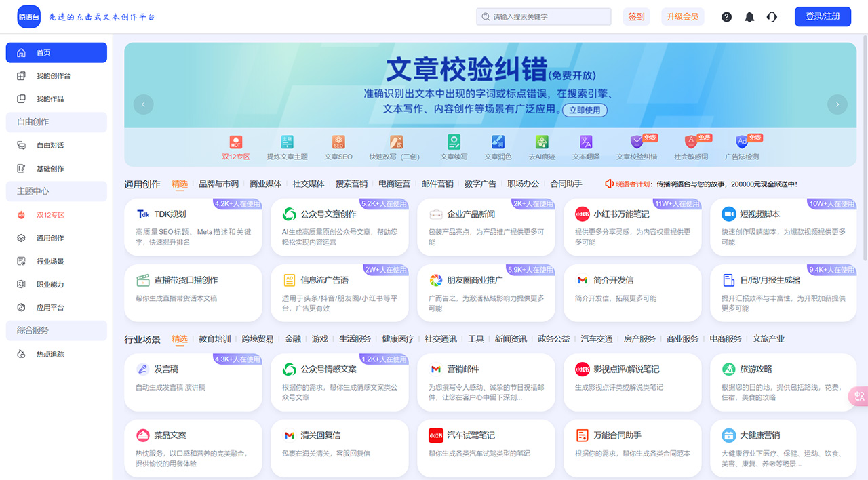Screen dimensions: 868x480
Task: Click the 登录/注册 button
Action: point(823,16)
